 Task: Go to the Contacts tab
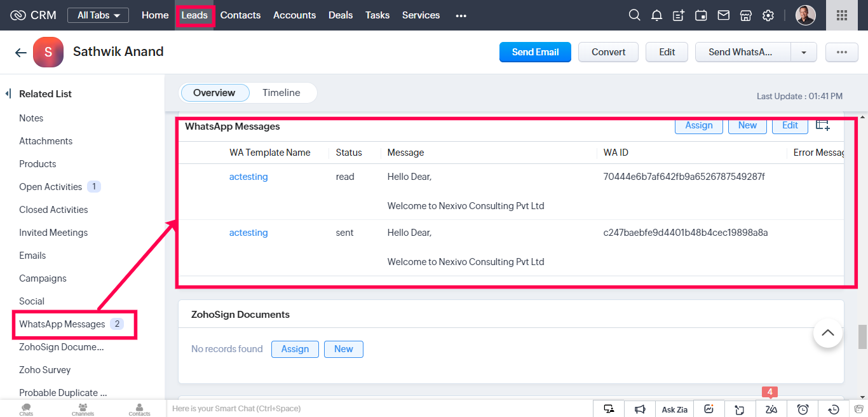[240, 15]
